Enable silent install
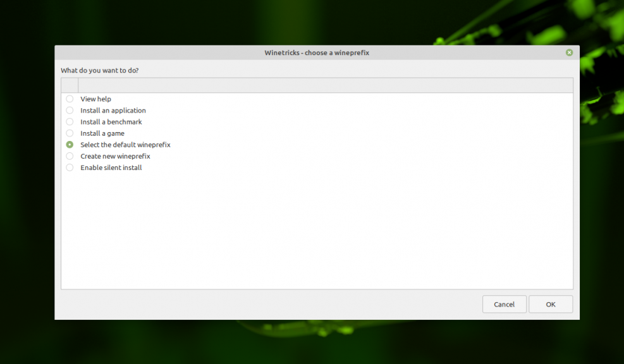This screenshot has width=624, height=364. [70, 167]
